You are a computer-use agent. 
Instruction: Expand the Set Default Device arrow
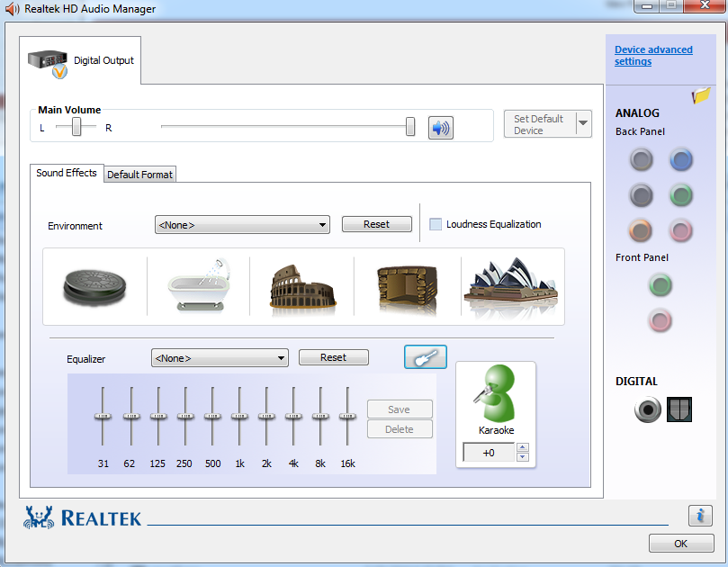[x=583, y=123]
